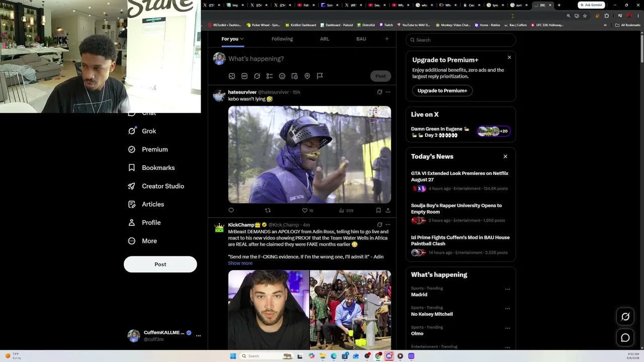Open account switcher menu for CuffemKALLME

coord(198,335)
